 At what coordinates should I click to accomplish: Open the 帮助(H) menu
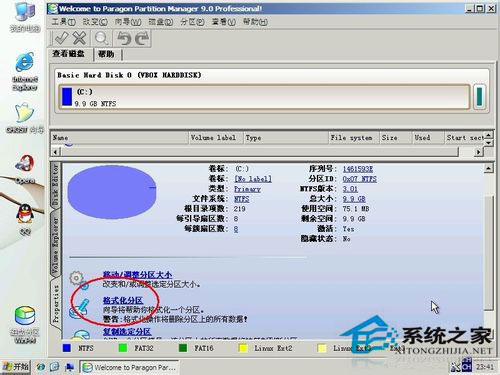[255, 22]
